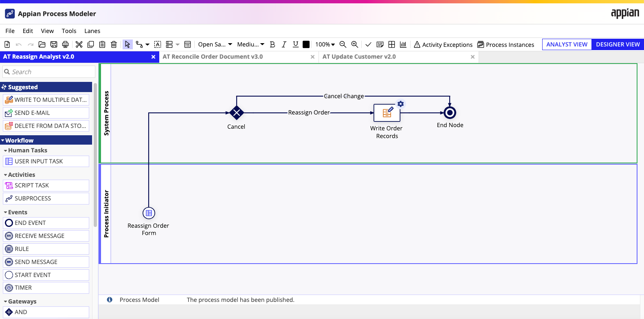Open the Lanes menu
The width and height of the screenshot is (644, 319).
point(92,31)
